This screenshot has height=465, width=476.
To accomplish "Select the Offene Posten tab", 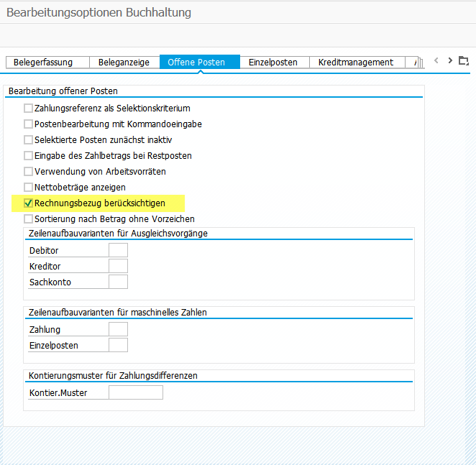I will [196, 63].
